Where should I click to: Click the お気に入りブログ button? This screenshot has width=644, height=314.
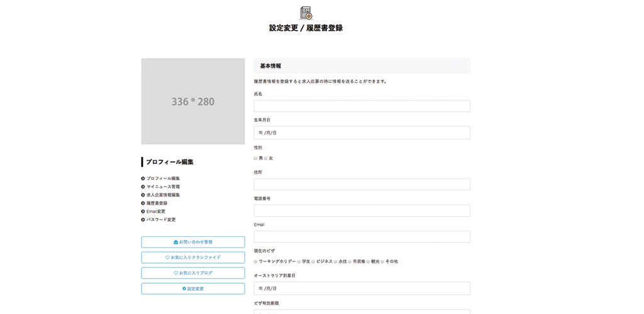[193, 273]
